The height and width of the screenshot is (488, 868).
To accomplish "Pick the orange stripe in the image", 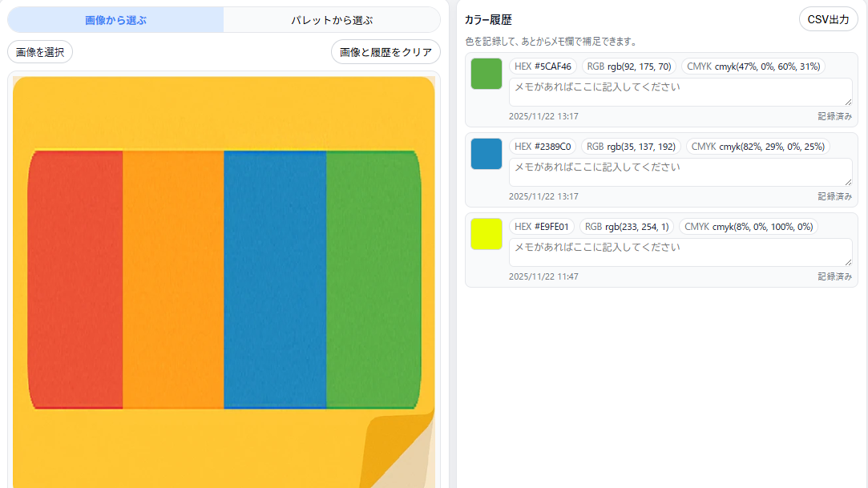I will [x=173, y=279].
